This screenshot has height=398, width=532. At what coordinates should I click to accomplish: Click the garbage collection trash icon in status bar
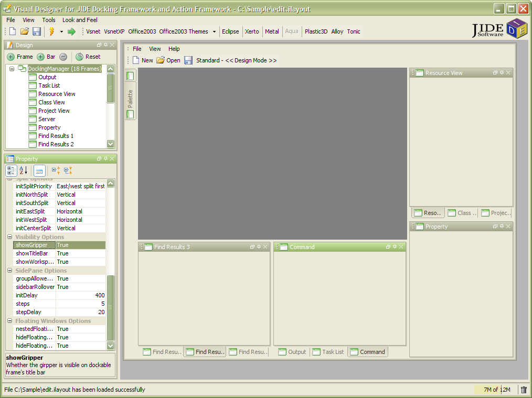(x=524, y=390)
